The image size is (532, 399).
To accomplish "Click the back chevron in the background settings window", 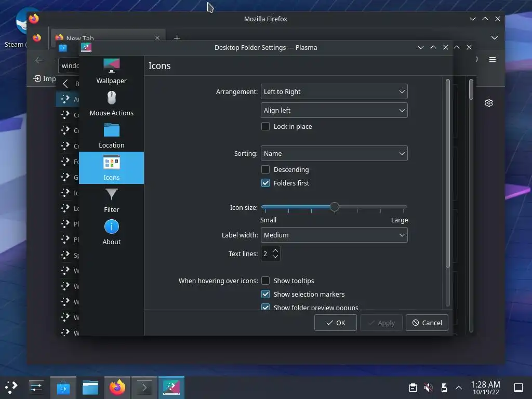I will (x=65, y=84).
